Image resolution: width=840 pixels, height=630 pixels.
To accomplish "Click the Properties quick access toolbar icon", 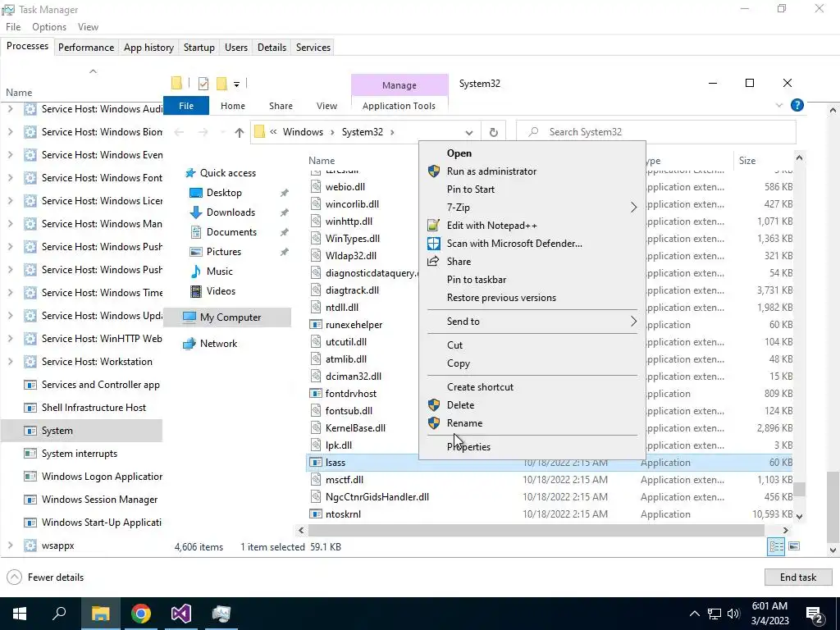I will click(x=203, y=84).
